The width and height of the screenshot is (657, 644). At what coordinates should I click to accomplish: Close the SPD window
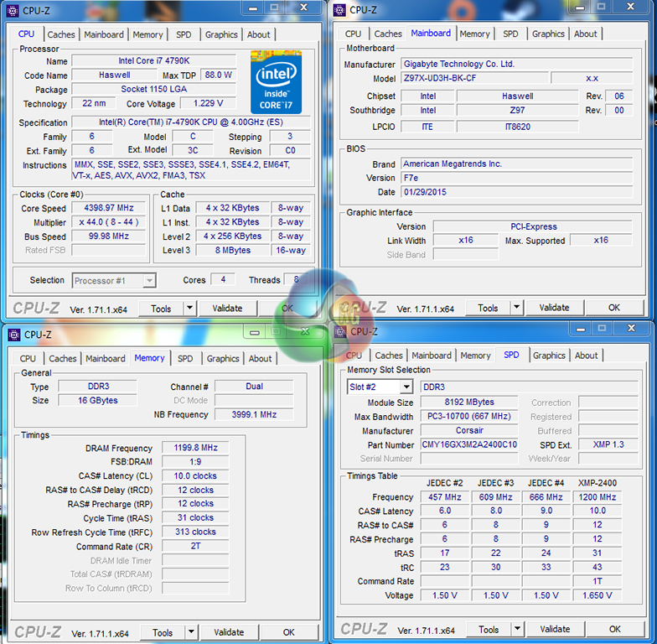[632, 329]
